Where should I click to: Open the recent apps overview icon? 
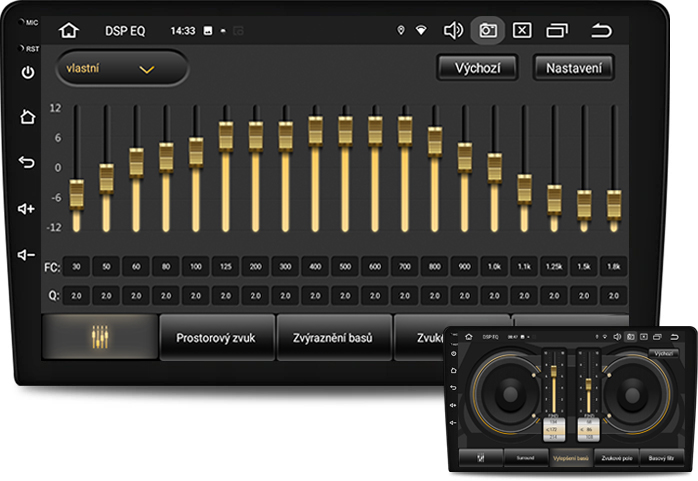pyautogui.click(x=556, y=30)
